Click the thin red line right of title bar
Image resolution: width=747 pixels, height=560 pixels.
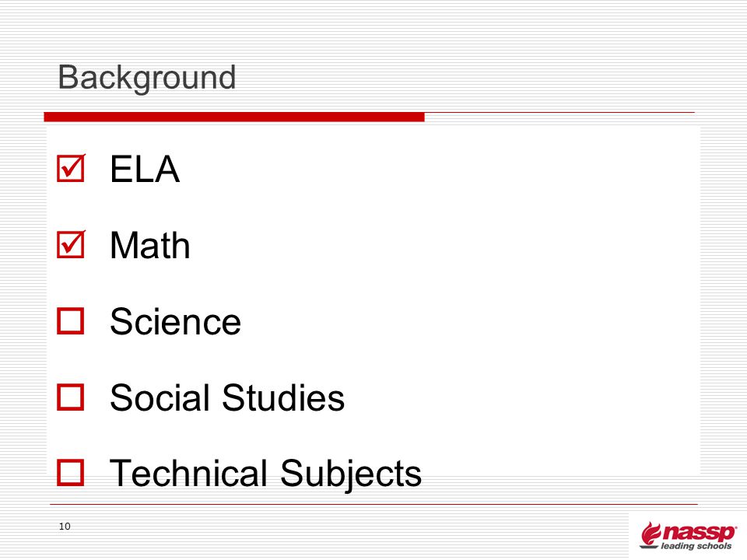coord(559,112)
